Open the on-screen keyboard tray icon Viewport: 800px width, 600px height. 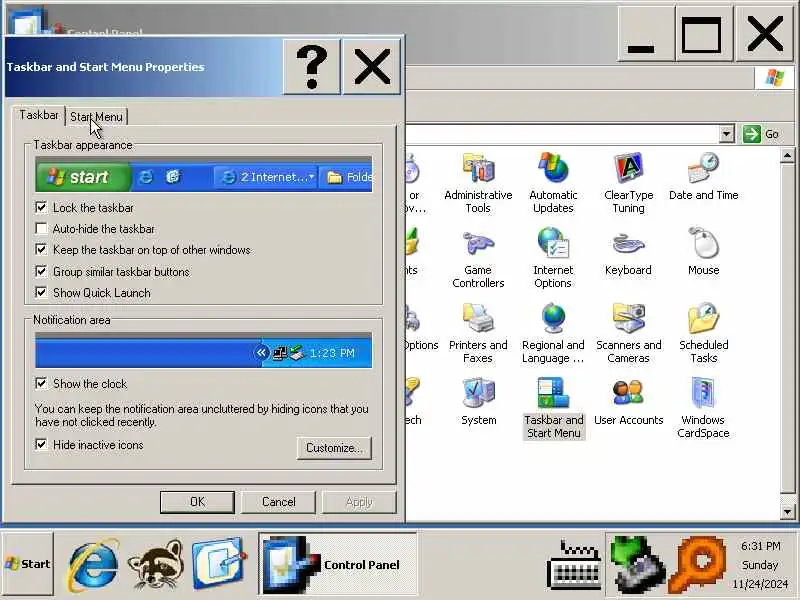point(573,566)
